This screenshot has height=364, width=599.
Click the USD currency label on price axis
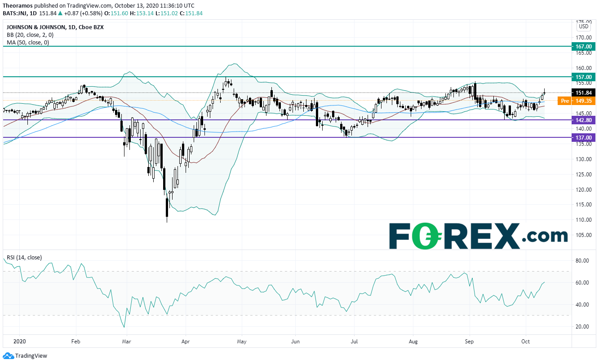584,26
